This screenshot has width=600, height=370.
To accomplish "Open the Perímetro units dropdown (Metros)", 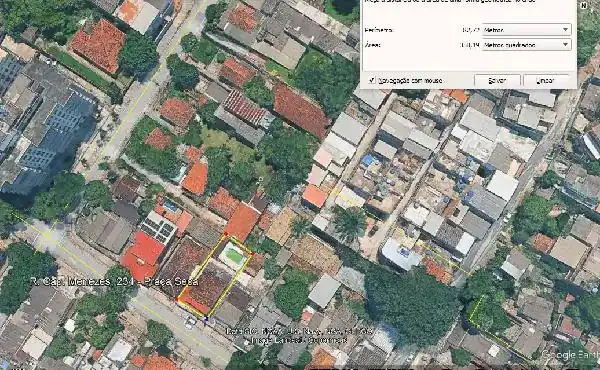I will (x=527, y=30).
